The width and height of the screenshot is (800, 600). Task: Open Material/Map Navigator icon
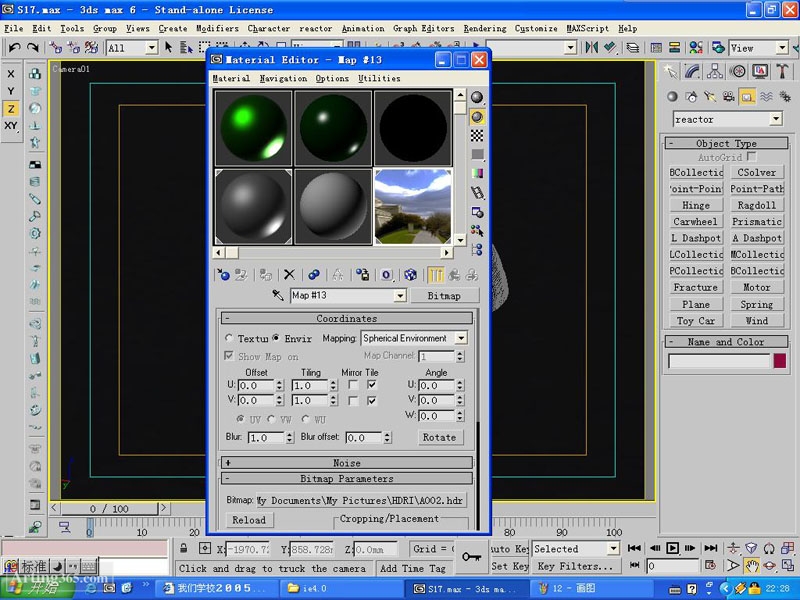(477, 249)
